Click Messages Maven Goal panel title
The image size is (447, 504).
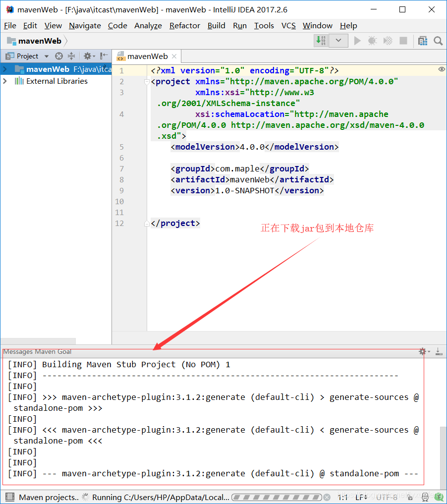(x=37, y=352)
